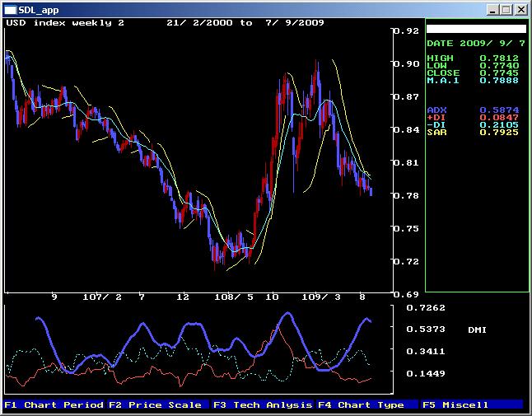Image resolution: width=532 pixels, height=416 pixels.
Task: Click the 0.84 price axis label
Action: click(x=406, y=129)
